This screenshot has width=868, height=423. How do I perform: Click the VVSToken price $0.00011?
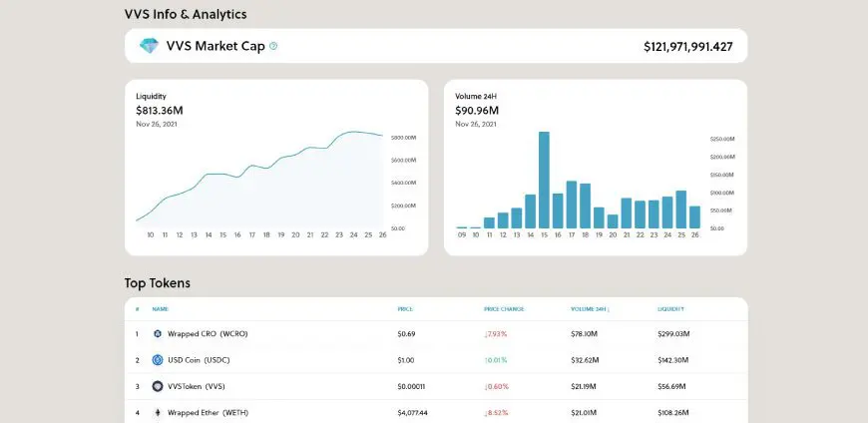411,386
